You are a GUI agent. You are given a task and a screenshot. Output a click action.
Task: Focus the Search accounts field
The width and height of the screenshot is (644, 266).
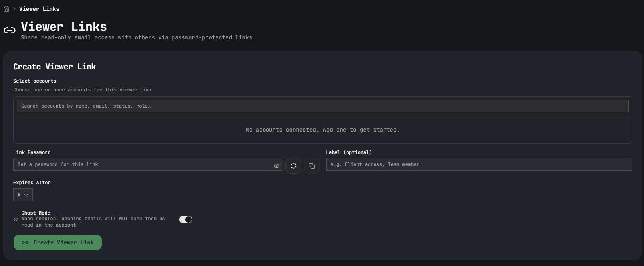pos(323,106)
